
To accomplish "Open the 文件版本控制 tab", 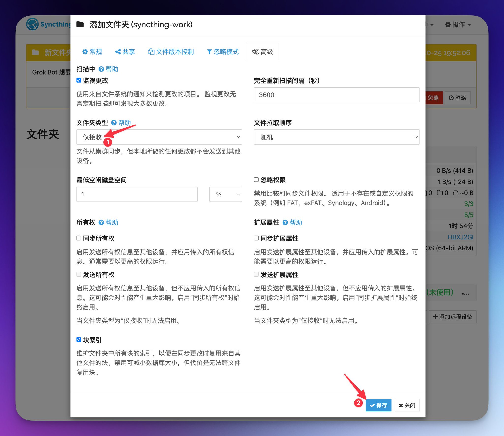I will point(171,52).
